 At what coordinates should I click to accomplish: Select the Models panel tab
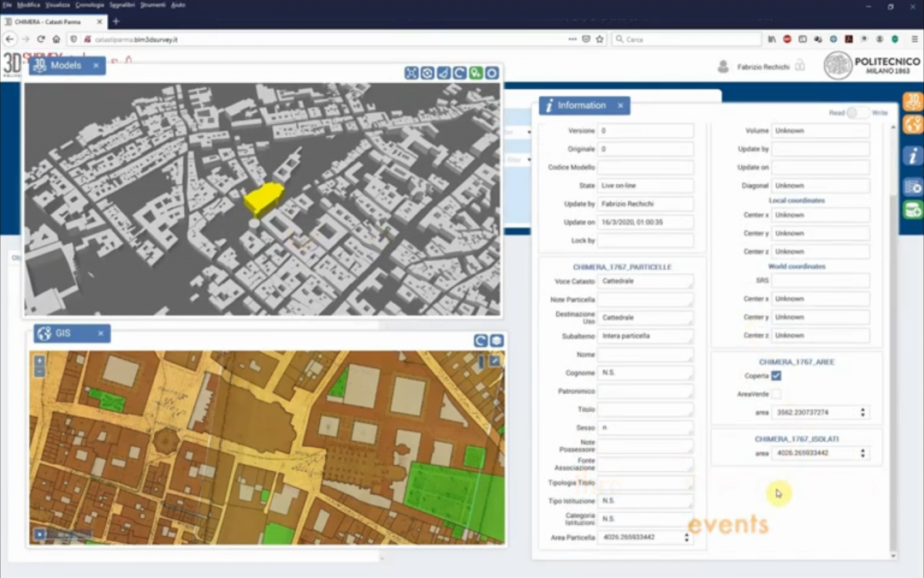(x=68, y=65)
